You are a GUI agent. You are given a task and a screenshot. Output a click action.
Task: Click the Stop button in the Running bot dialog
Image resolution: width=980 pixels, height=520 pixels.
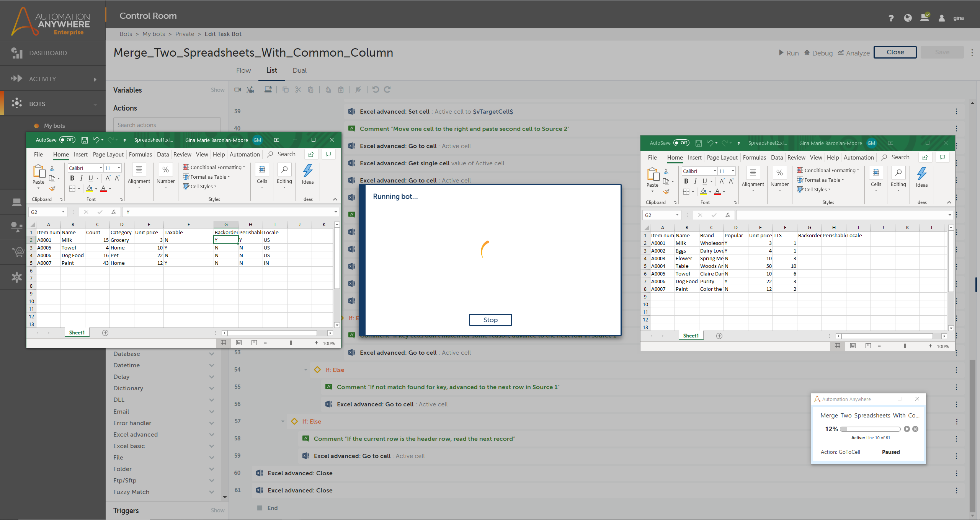(490, 320)
